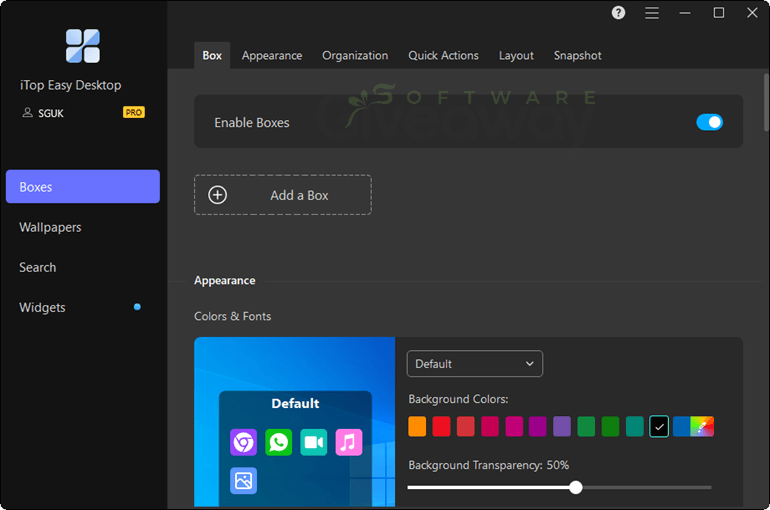This screenshot has height=510, width=770.
Task: Select Boxes in the sidebar
Action: click(x=82, y=187)
